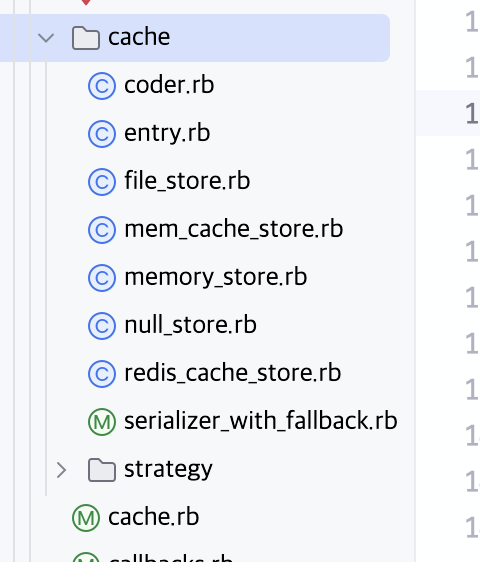This screenshot has height=562, width=480.
Task: Select the callbacks.rb entry at bottom
Action: [170, 558]
